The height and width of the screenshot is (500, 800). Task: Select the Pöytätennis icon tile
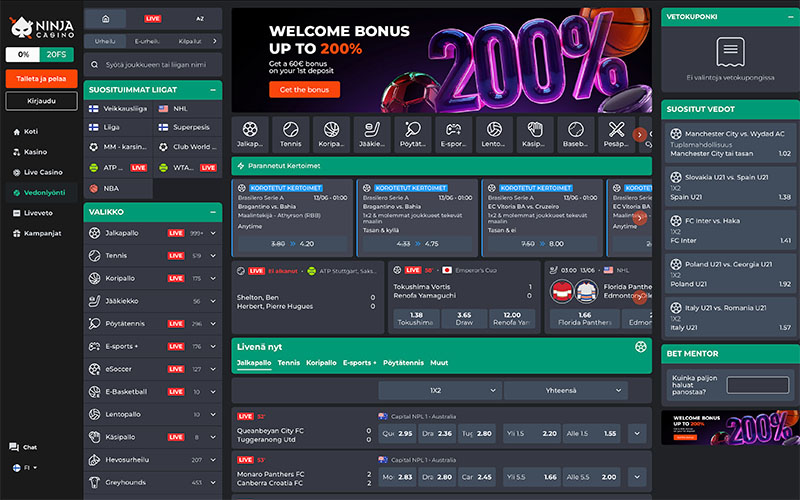tap(413, 135)
